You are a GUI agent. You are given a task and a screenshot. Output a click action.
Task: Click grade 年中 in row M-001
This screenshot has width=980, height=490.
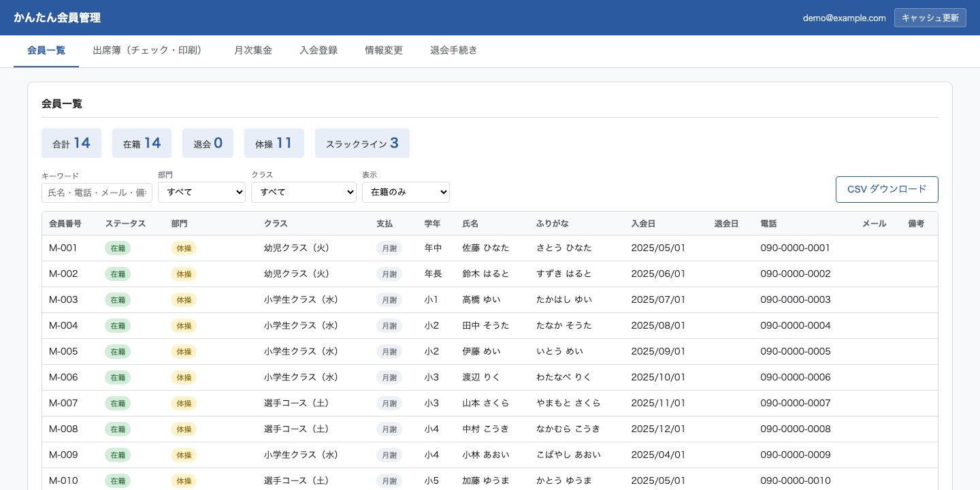pos(433,248)
